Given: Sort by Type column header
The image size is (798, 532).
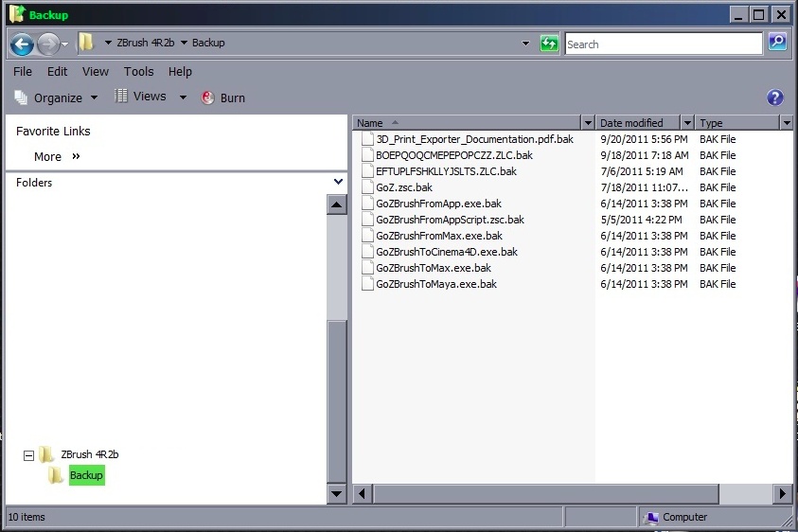Looking at the screenshot, I should (x=736, y=123).
